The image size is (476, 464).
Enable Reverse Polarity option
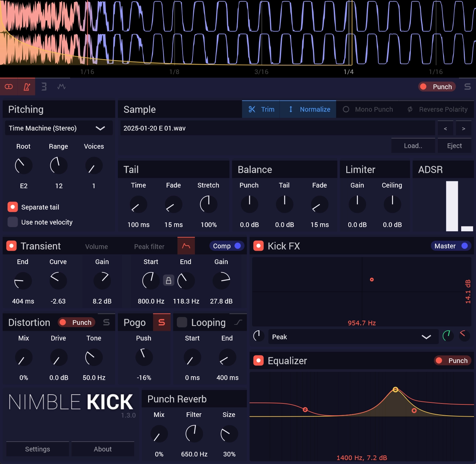click(437, 109)
